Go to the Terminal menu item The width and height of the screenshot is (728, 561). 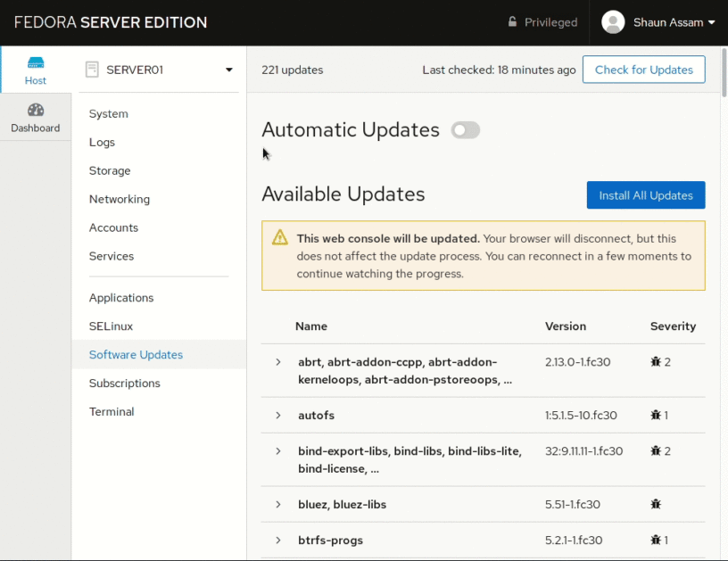(112, 411)
